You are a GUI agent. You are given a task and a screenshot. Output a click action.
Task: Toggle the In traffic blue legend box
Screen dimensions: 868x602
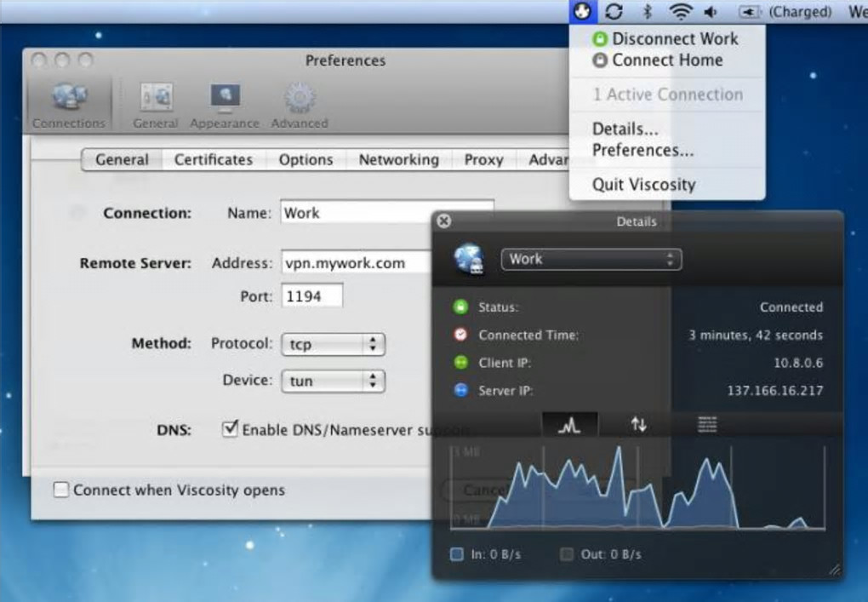click(457, 554)
